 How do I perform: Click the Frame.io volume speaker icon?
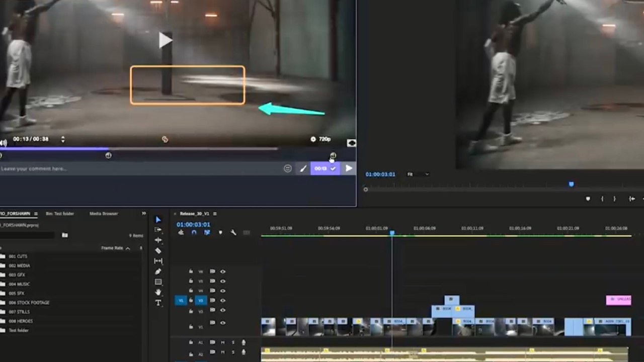pyautogui.click(x=3, y=143)
